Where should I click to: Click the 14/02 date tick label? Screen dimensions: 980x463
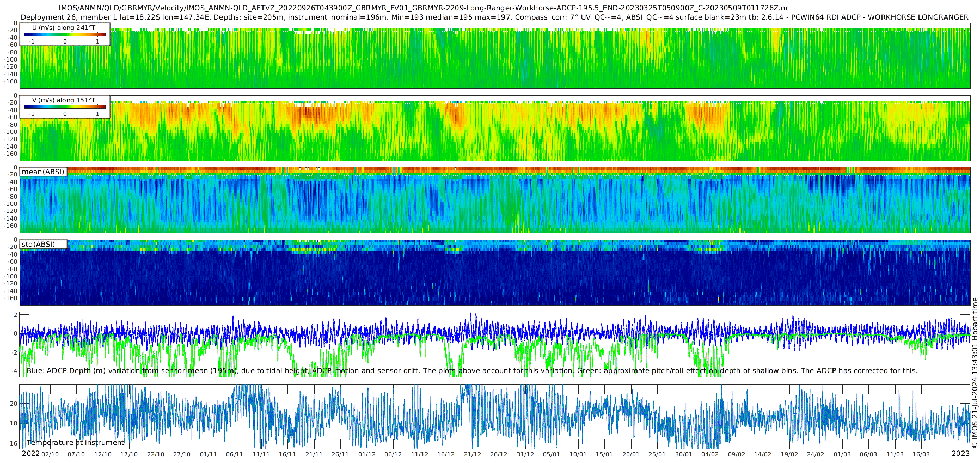[x=763, y=454]
